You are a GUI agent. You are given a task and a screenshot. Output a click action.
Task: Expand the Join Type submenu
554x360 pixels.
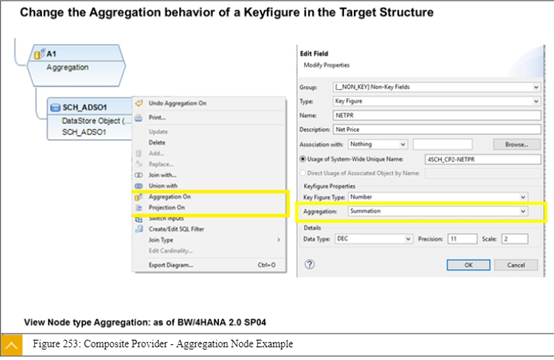click(278, 240)
